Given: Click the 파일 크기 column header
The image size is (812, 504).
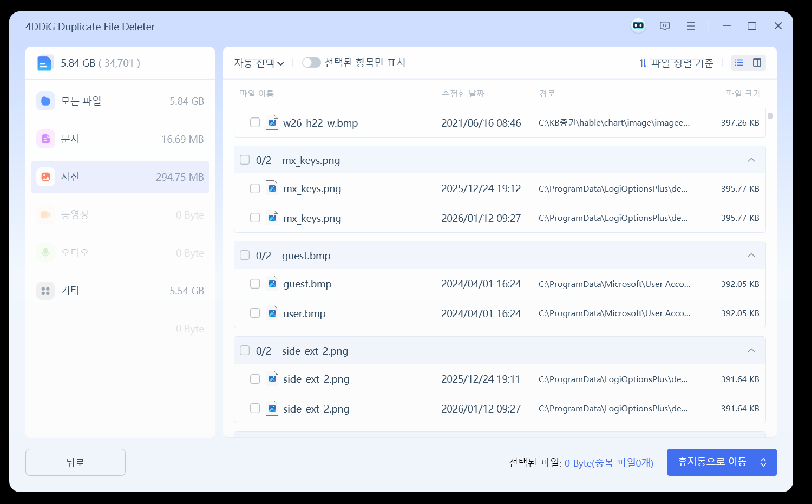Looking at the screenshot, I should pyautogui.click(x=743, y=94).
